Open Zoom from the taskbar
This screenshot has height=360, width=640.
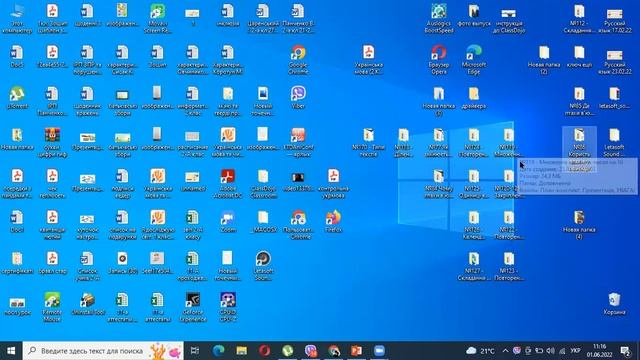[x=379, y=351]
